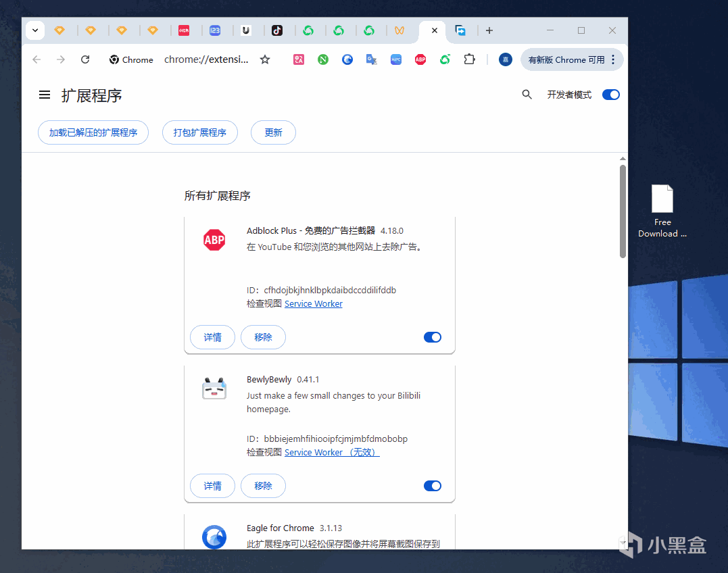The image size is (728, 573).
Task: Open 详情 for Adblock Plus
Action: tap(213, 337)
